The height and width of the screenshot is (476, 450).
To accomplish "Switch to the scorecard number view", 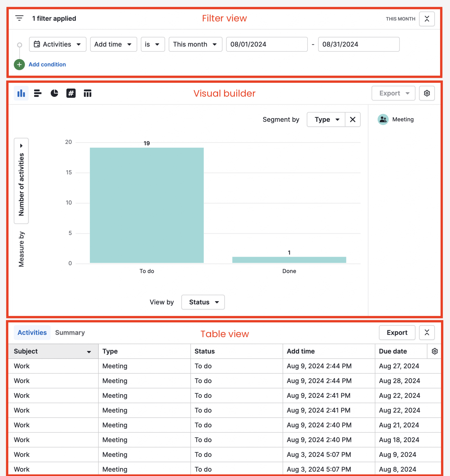I will [x=71, y=93].
